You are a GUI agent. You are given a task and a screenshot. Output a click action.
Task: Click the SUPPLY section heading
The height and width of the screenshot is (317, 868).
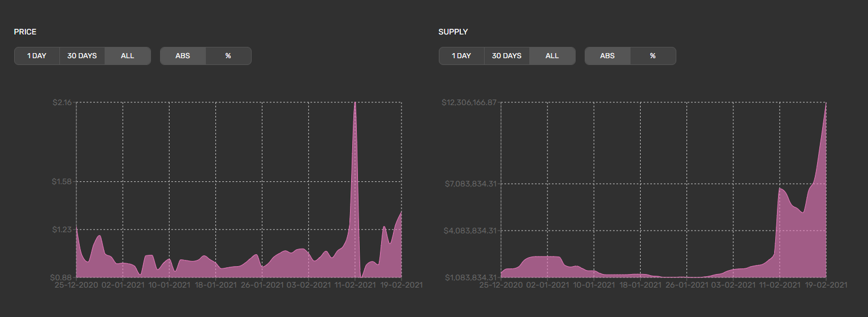coord(453,32)
